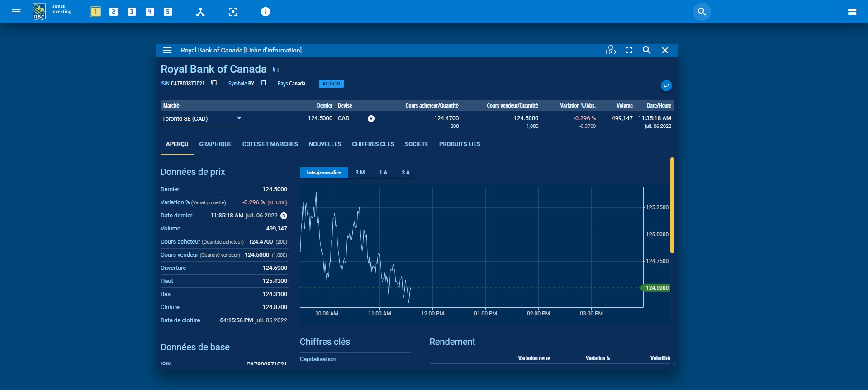Image resolution: width=868 pixels, height=390 pixels.
Task: Select the 1 A chart period
Action: coord(383,173)
